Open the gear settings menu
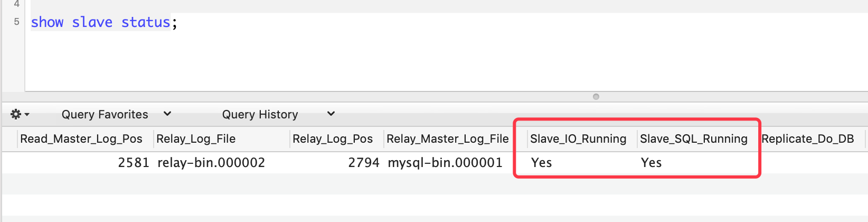 (x=20, y=114)
